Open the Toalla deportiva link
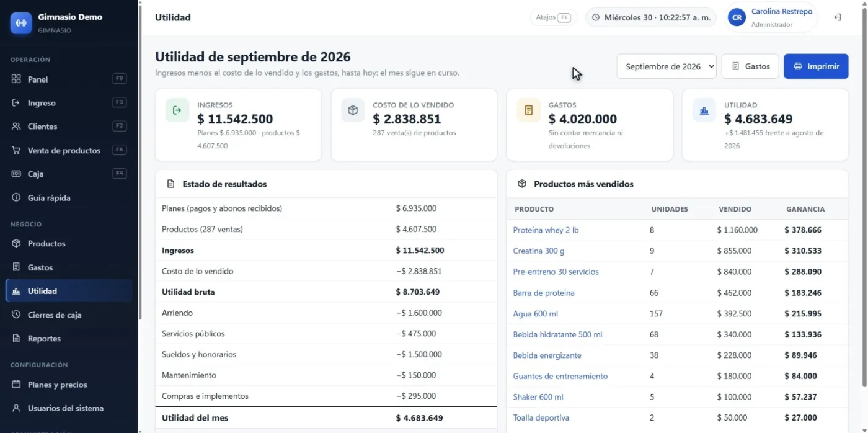 point(541,418)
